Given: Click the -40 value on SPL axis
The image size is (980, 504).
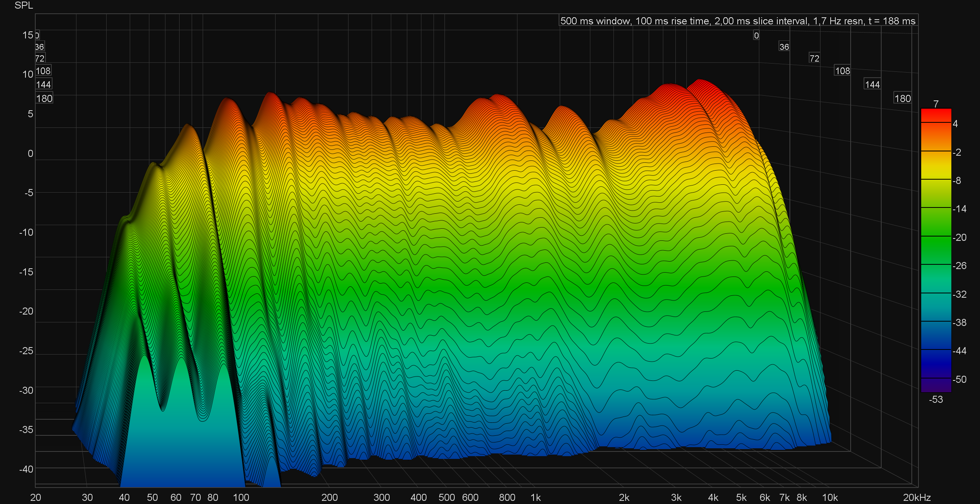Looking at the screenshot, I should point(26,469).
